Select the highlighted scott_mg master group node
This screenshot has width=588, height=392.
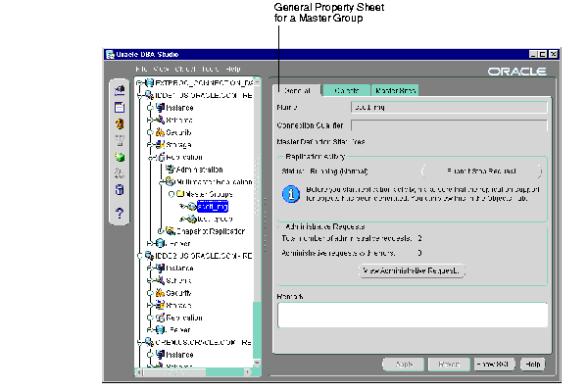coord(212,207)
